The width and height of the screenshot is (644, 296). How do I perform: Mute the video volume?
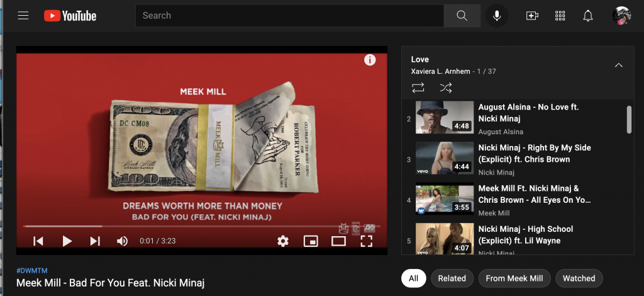pyautogui.click(x=123, y=241)
